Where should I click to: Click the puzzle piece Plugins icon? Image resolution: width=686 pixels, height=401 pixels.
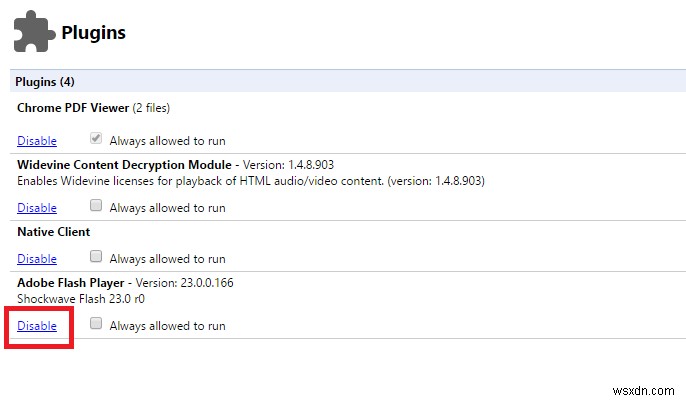click(33, 34)
